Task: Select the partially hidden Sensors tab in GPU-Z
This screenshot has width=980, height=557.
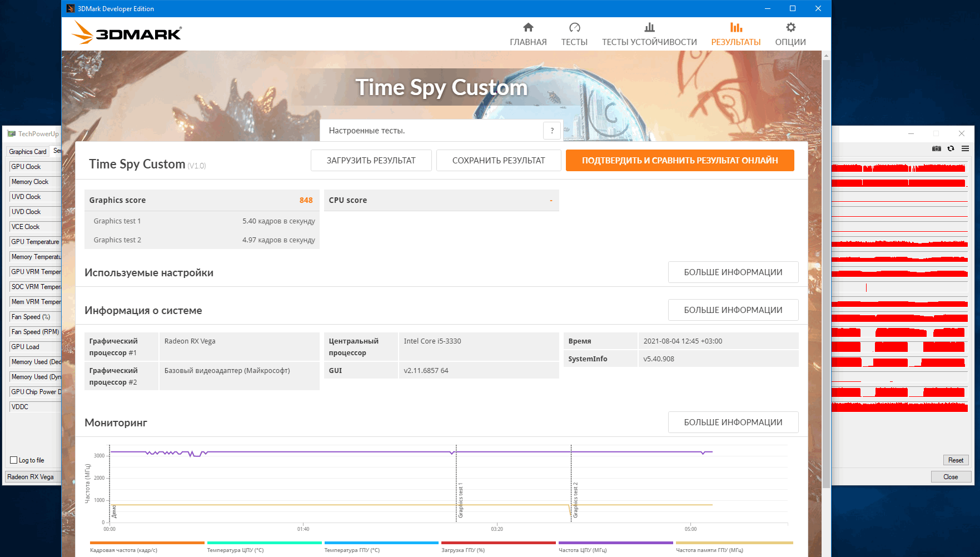Action: point(57,151)
